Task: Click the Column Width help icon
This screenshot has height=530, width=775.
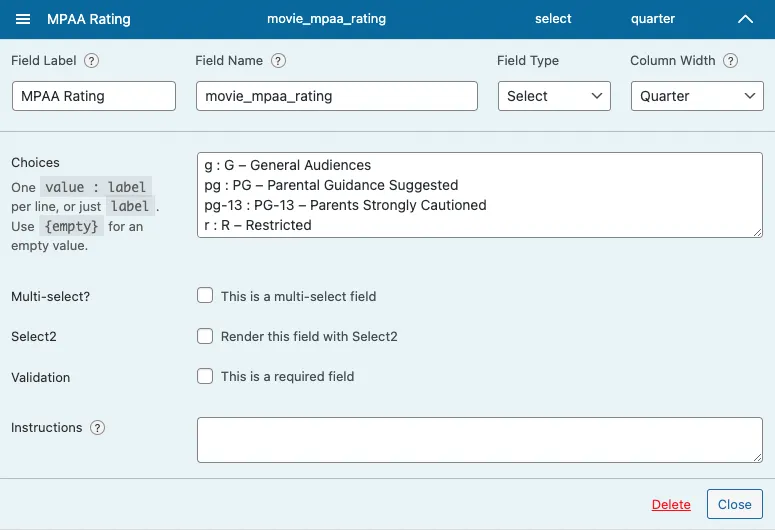Action: pyautogui.click(x=731, y=61)
